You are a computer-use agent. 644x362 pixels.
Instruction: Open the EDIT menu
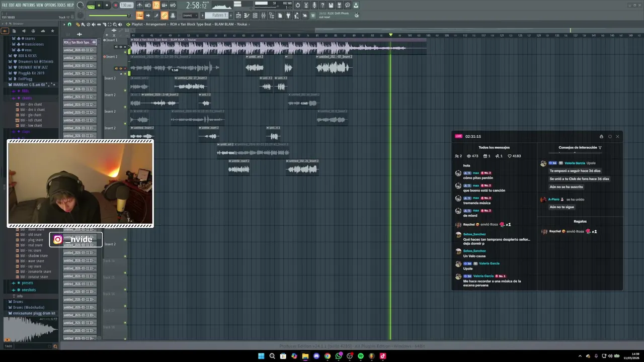12,5
